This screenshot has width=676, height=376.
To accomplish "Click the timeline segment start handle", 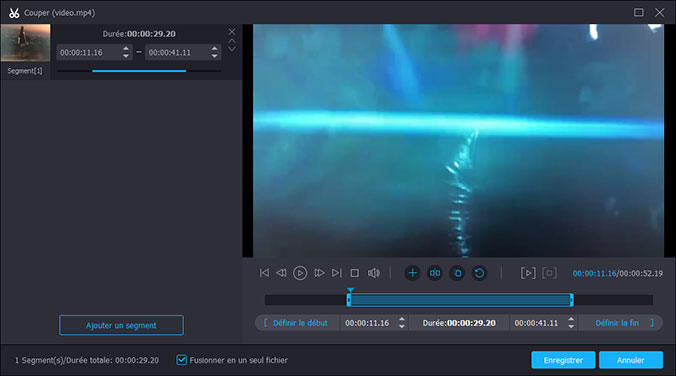I will (x=349, y=300).
